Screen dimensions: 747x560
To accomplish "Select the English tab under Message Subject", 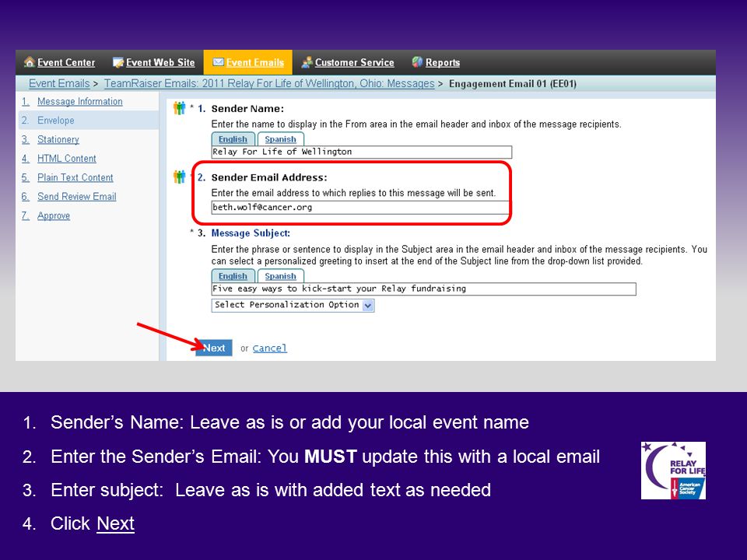I will 233,276.
